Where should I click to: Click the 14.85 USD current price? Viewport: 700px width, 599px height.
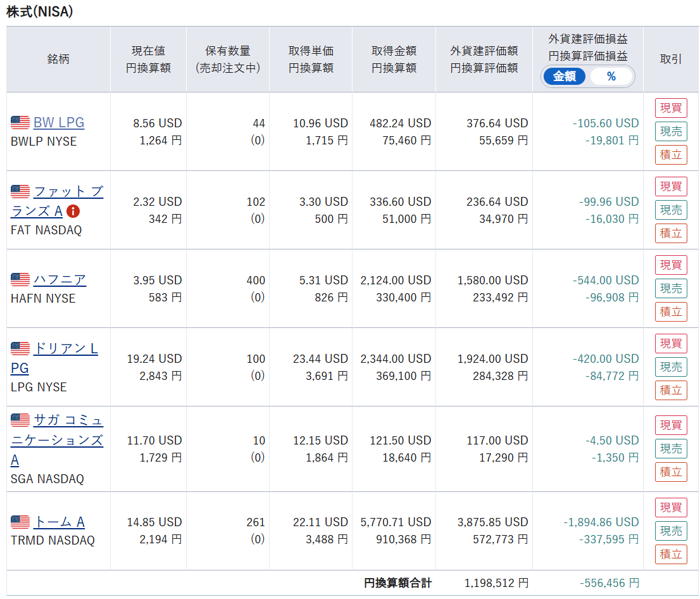pos(154,522)
